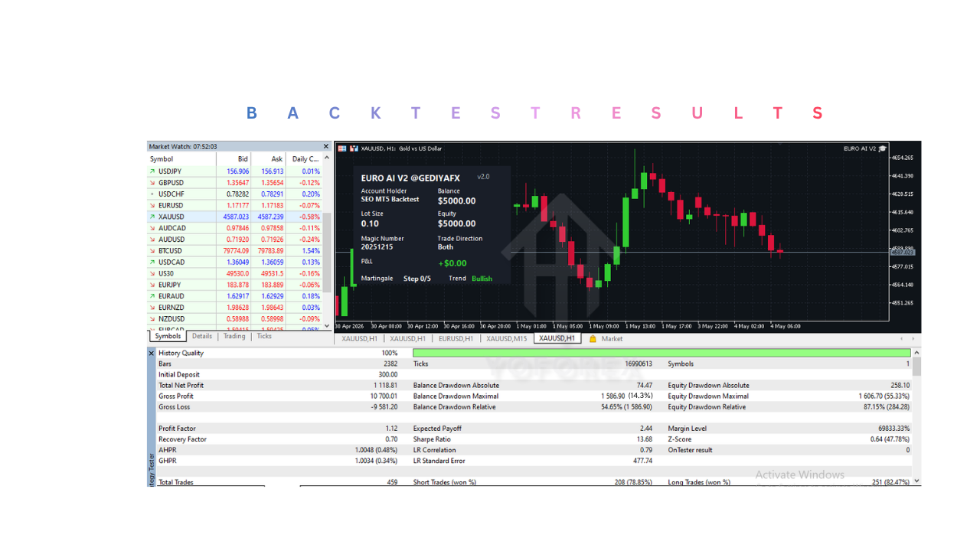Sort by the Ask column header
The image size is (980, 551).
(269, 159)
